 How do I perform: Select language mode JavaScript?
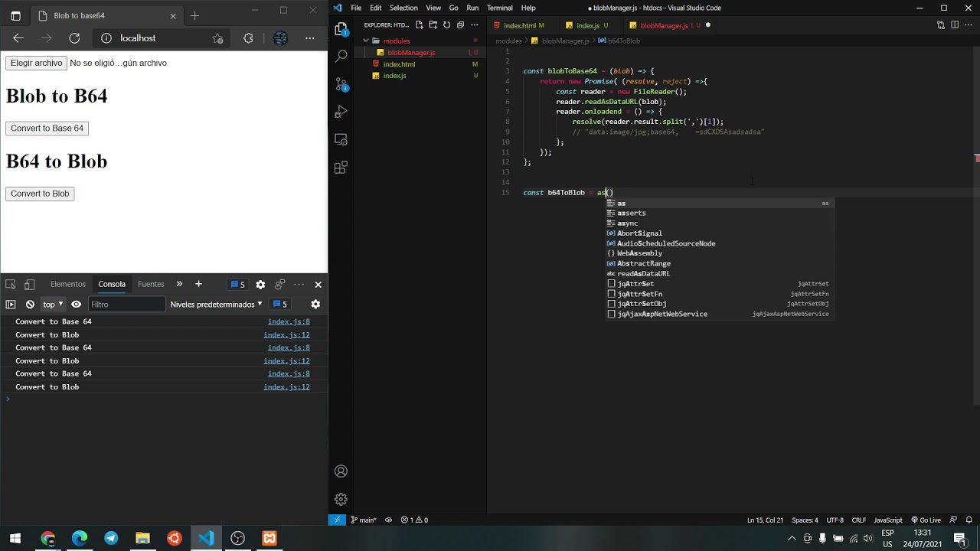coord(888,520)
